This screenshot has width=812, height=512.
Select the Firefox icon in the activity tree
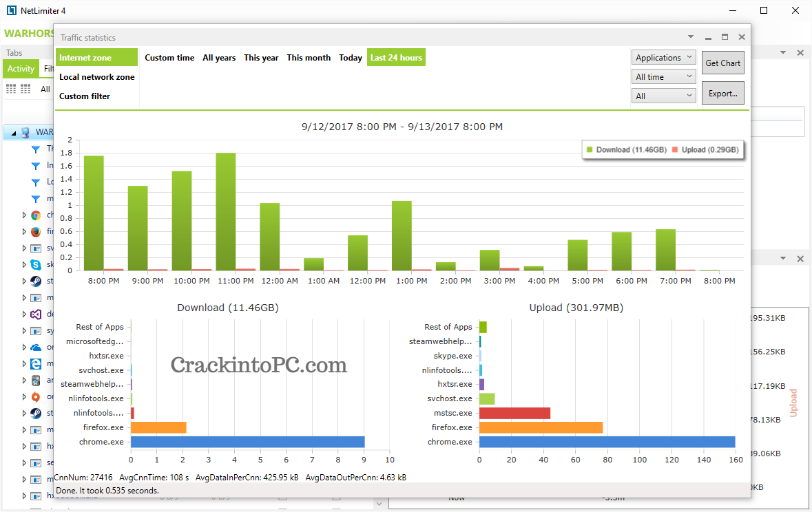coord(36,231)
